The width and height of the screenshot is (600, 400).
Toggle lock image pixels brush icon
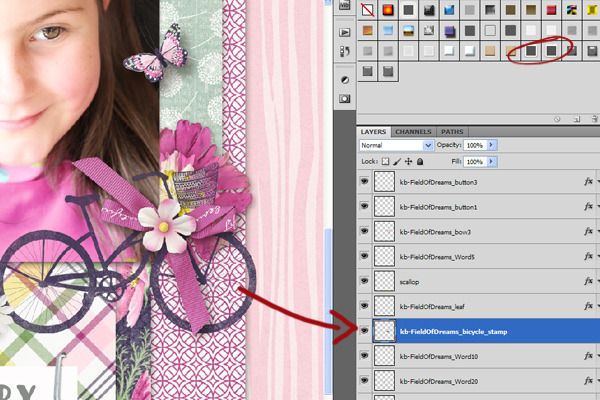click(x=397, y=162)
